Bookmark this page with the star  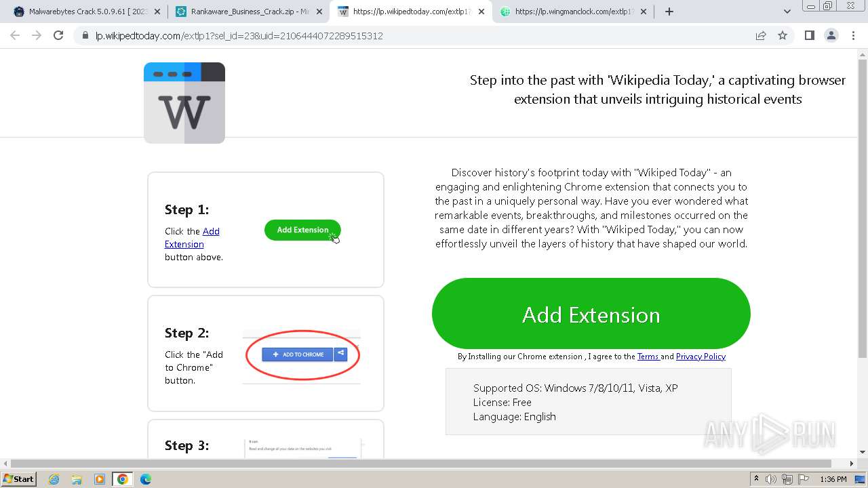click(783, 36)
